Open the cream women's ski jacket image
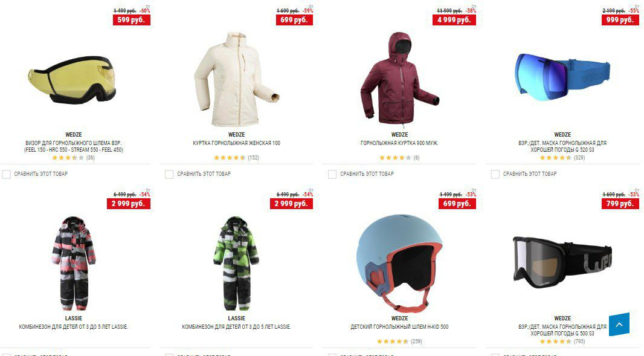This screenshot has height=356, width=644. (x=236, y=79)
